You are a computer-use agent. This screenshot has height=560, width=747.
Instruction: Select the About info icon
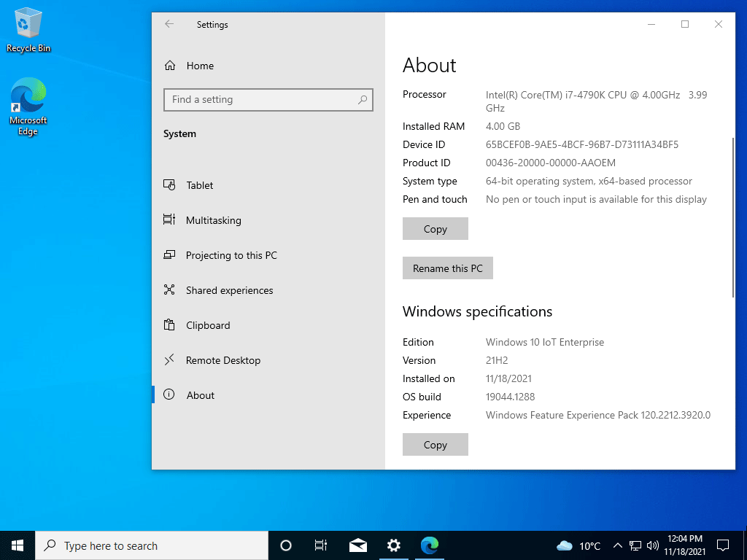click(x=169, y=394)
